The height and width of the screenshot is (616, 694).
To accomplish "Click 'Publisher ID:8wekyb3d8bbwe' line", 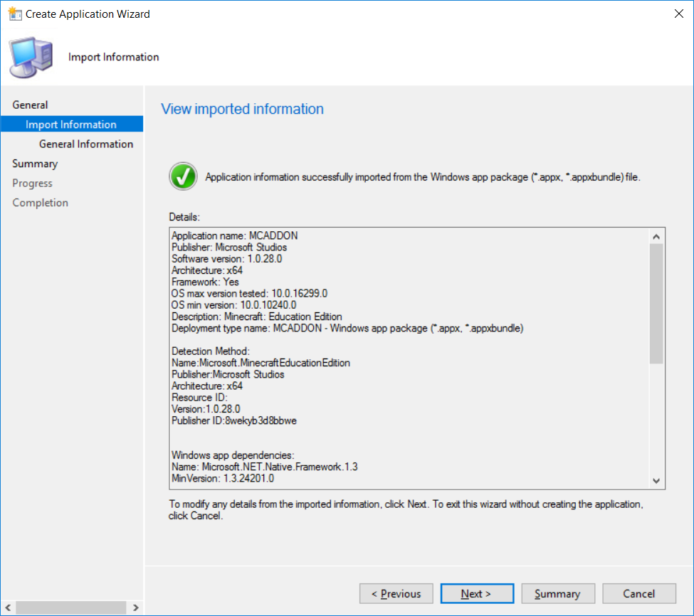I will [234, 420].
